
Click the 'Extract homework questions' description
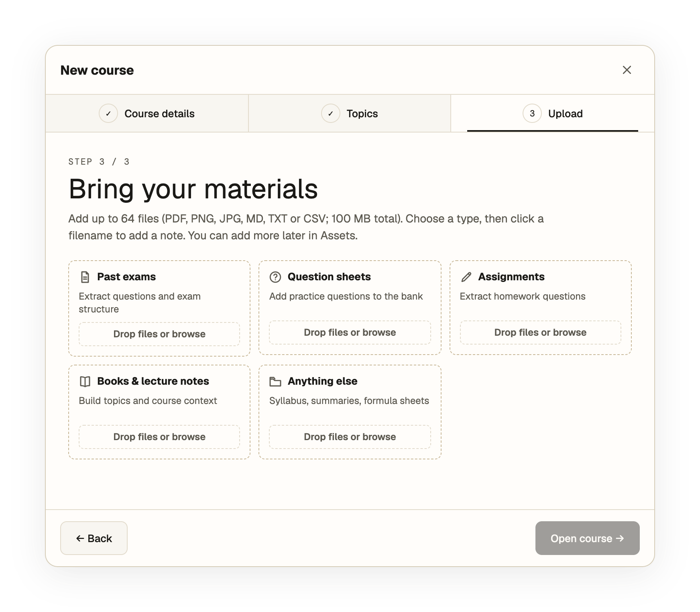[x=523, y=296]
